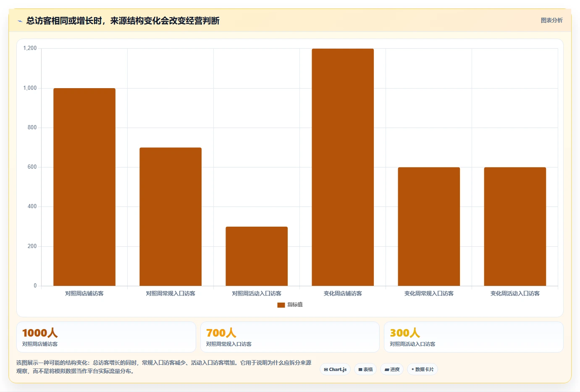
Task: Click the 400 y-axis tick label
Action: pos(32,206)
